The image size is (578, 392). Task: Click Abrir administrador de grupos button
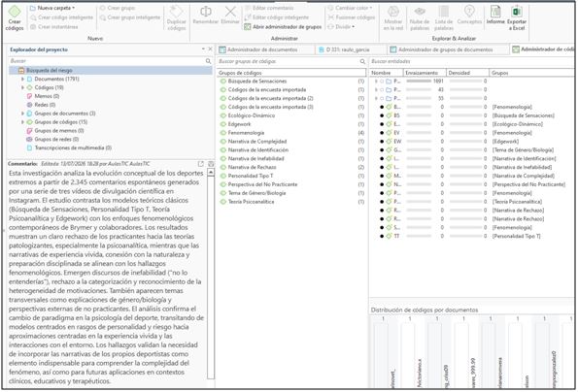(283, 27)
